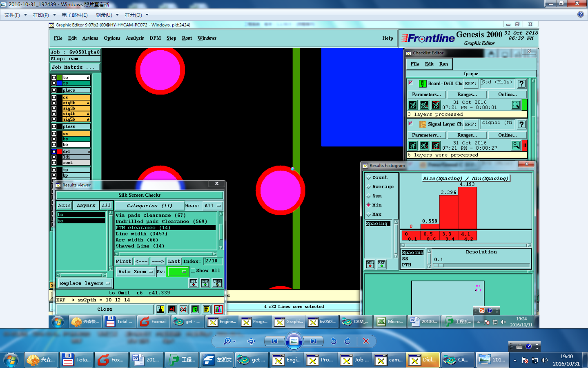Click the red marker icon beside Close
The width and height of the screenshot is (588, 368).
(x=172, y=309)
